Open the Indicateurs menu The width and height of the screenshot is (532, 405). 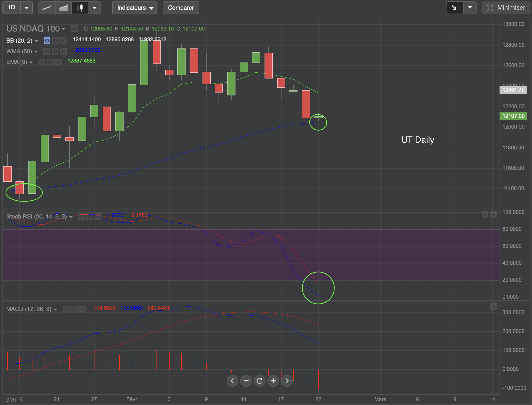pyautogui.click(x=134, y=8)
